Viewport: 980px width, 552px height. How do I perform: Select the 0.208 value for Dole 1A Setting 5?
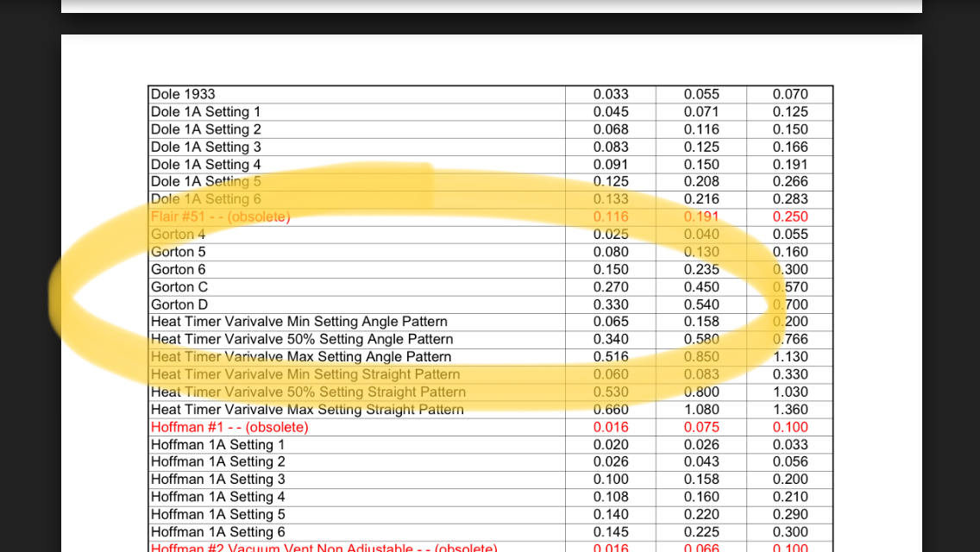coord(701,181)
